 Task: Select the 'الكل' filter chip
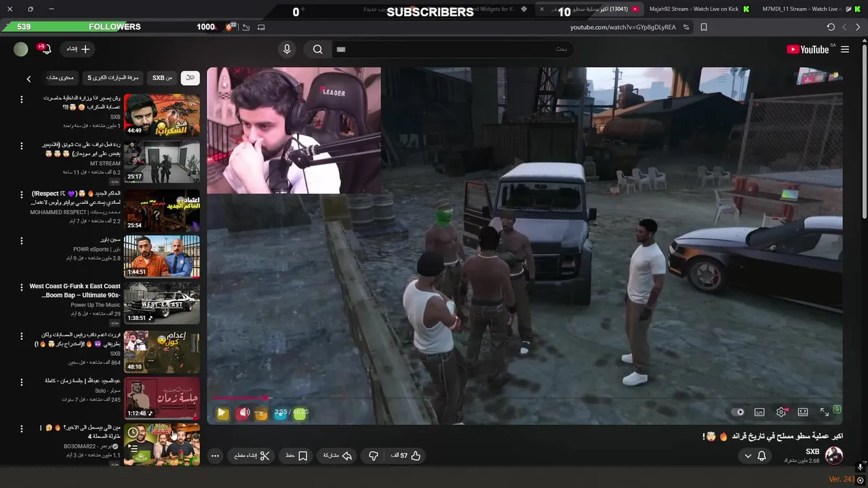[x=191, y=78]
